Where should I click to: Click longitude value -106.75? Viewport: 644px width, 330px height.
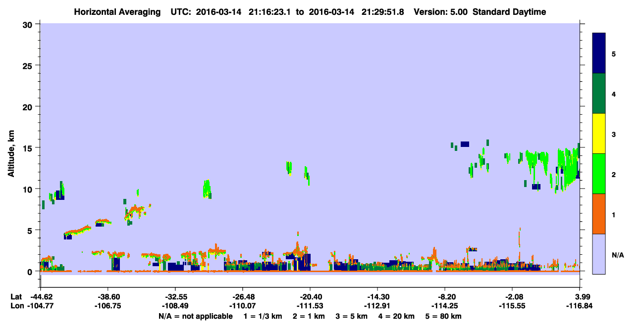point(108,306)
